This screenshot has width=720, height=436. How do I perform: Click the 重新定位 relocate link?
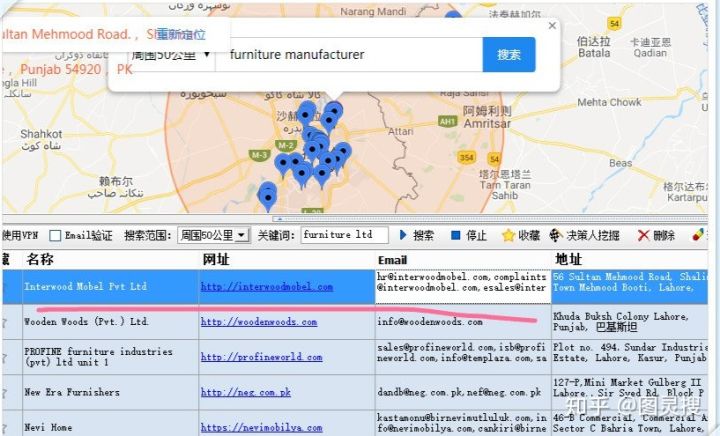pyautogui.click(x=180, y=34)
